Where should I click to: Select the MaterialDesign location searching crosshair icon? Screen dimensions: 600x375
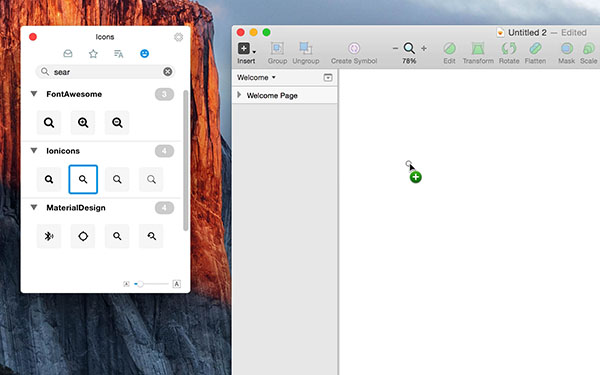click(83, 236)
